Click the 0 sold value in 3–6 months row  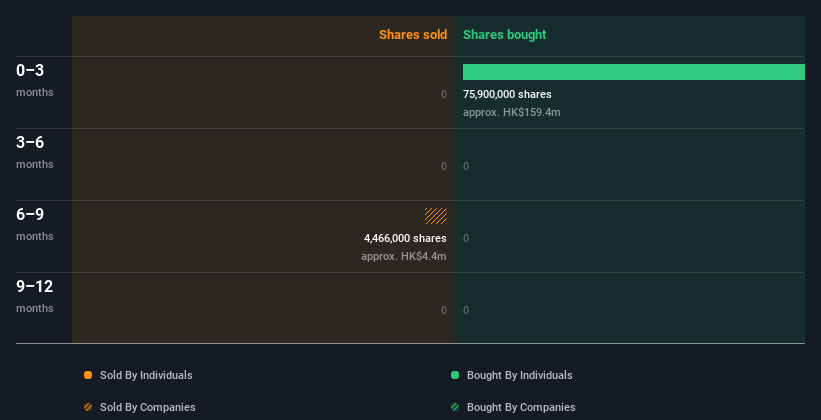point(444,166)
